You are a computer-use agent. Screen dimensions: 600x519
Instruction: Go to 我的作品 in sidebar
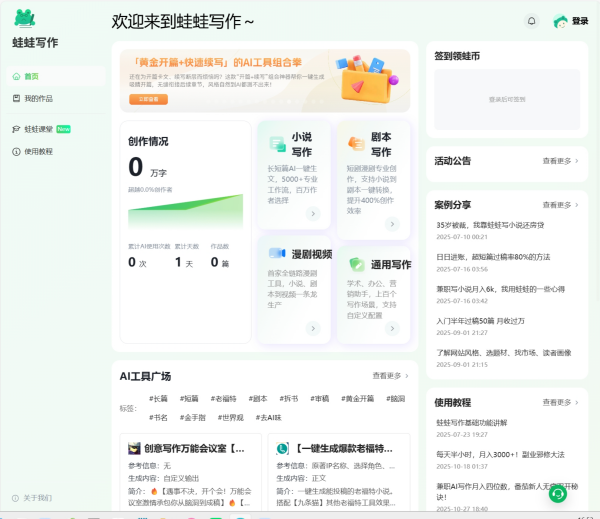coord(39,98)
